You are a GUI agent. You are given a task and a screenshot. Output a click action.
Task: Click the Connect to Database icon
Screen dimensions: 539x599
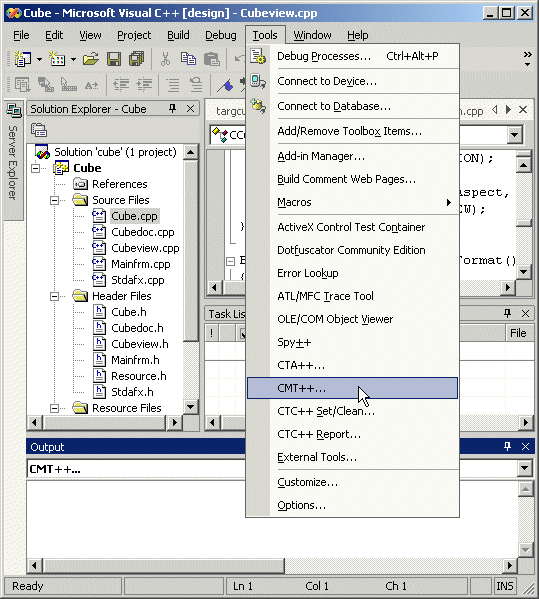pyautogui.click(x=258, y=106)
